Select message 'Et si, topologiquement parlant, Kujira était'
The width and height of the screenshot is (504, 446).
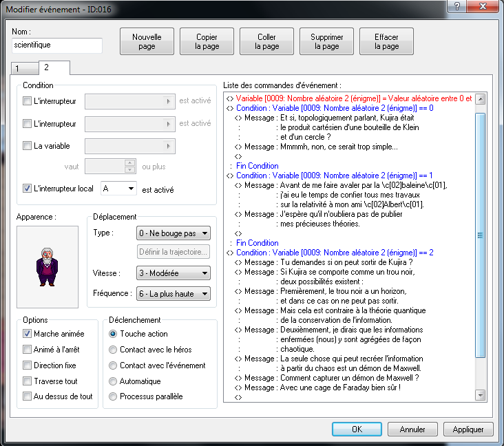tap(324, 118)
